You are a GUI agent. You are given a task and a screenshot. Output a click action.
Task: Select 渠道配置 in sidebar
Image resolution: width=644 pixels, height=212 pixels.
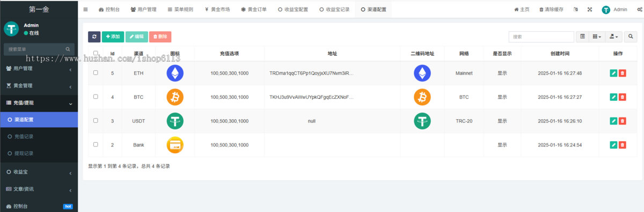39,120
